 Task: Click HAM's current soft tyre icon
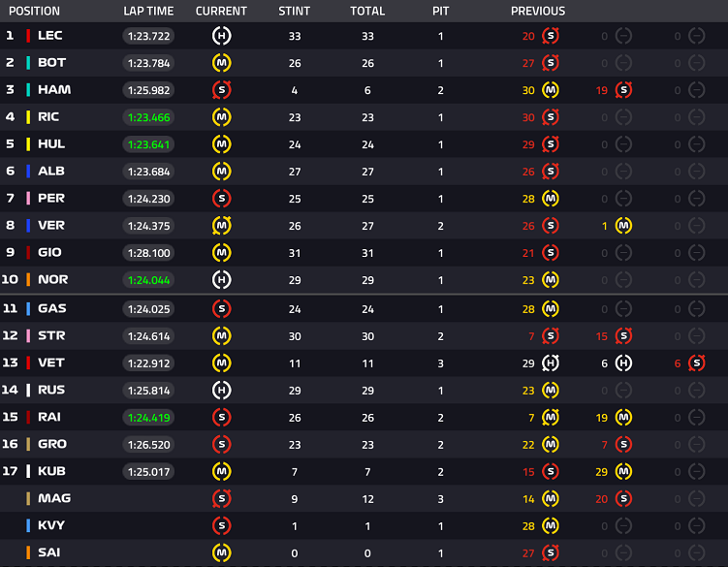(221, 90)
